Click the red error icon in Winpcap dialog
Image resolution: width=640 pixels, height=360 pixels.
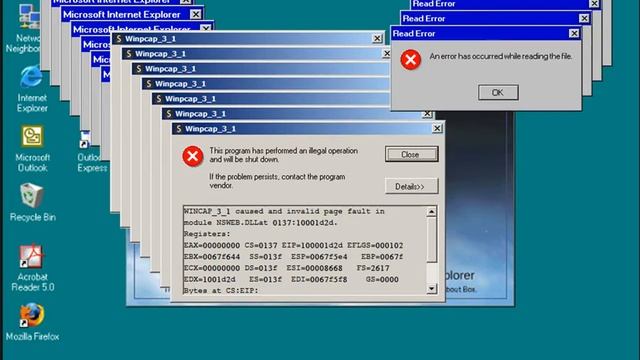click(193, 156)
